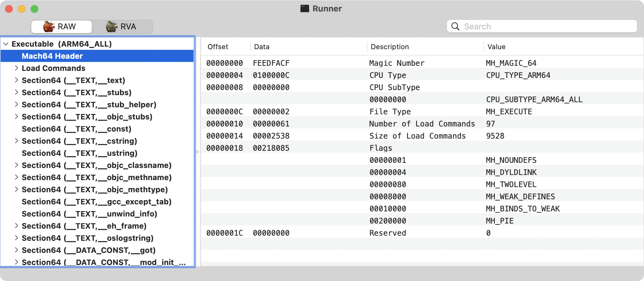
Task: Select Section64 (__TEXT,__const) in sidebar
Action: 77,129
